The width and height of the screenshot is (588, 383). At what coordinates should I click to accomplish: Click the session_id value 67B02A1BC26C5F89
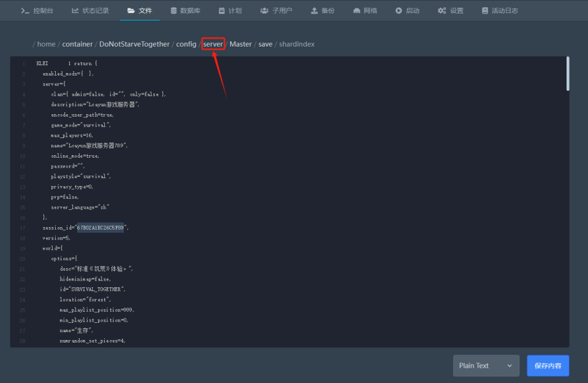100,228
